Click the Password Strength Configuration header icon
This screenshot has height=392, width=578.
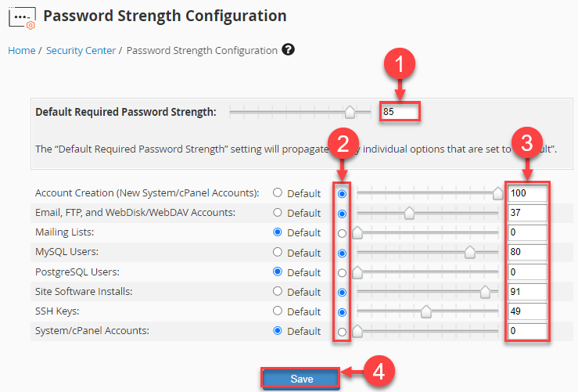point(27,16)
